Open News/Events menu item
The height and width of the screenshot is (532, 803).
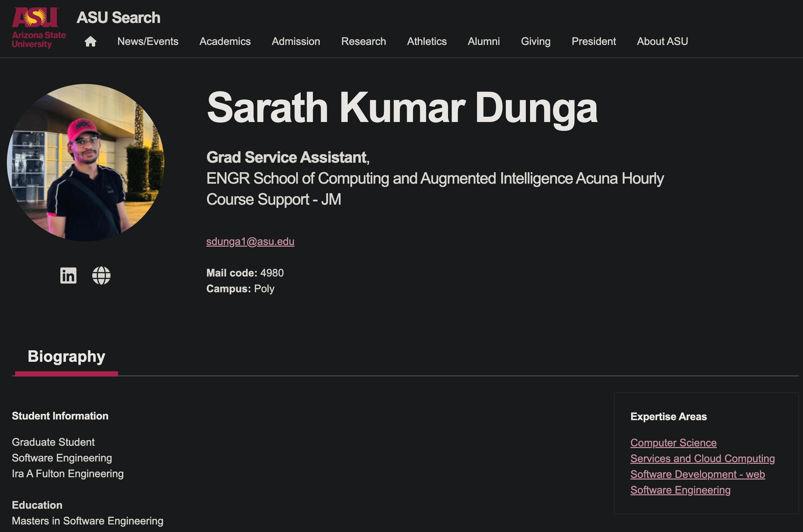tap(148, 41)
